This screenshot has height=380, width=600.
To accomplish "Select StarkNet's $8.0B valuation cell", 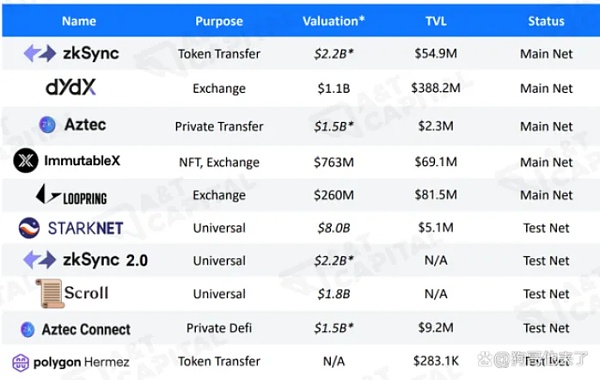I will click(x=334, y=228).
